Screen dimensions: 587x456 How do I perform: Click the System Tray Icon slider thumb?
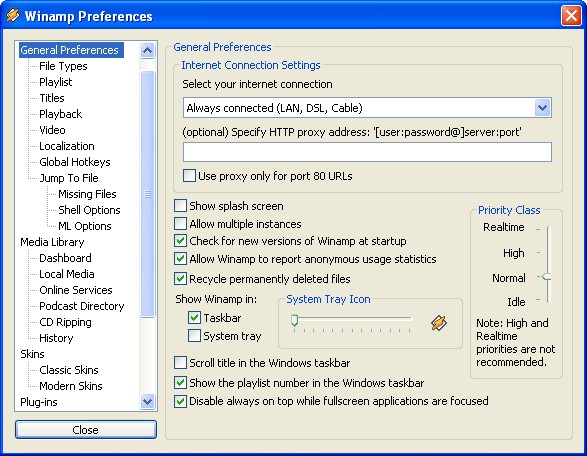(x=295, y=320)
